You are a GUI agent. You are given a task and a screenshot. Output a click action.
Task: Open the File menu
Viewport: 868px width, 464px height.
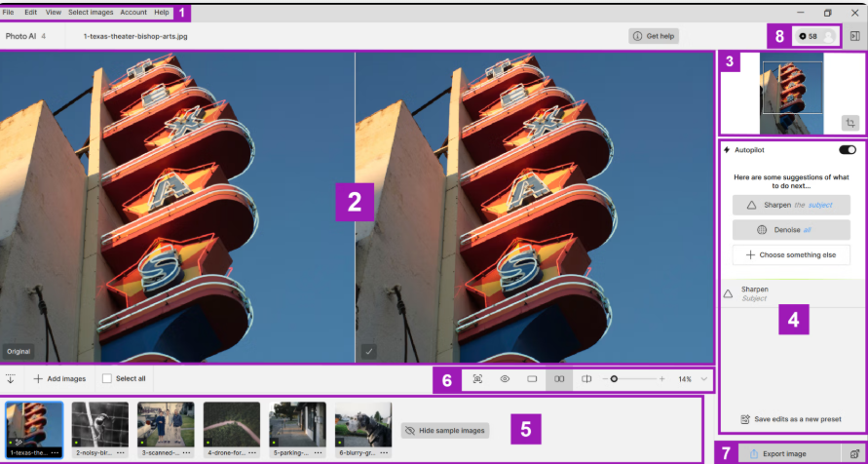8,12
